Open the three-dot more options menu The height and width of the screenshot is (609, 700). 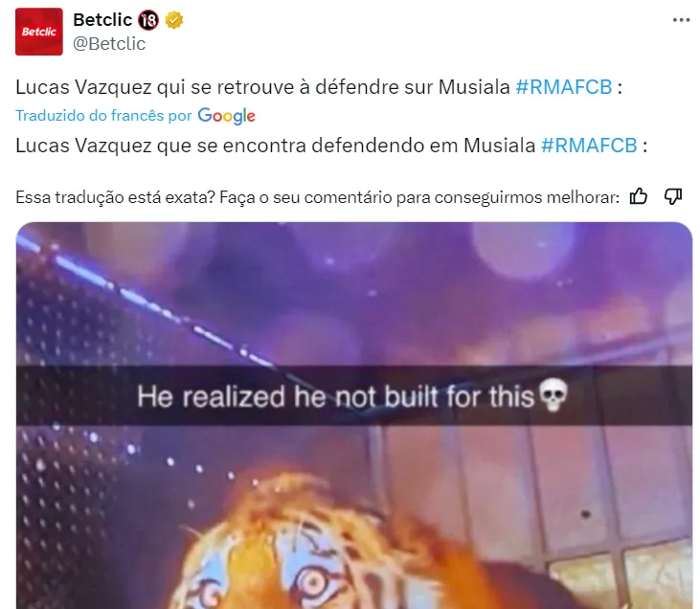coord(681,20)
